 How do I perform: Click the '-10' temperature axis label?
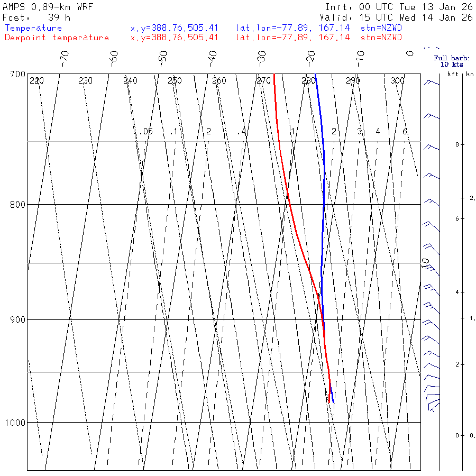[360, 59]
